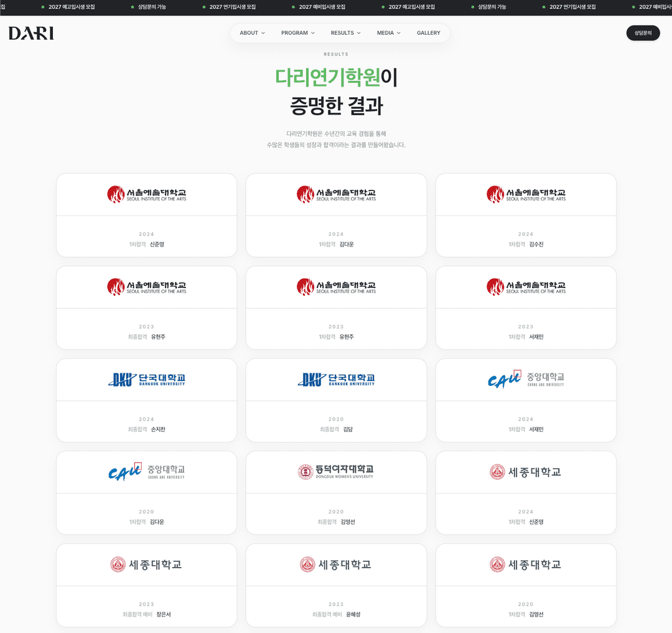The width and height of the screenshot is (672, 633).
Task: Expand the ABOUT navigation dropdown
Action: click(x=251, y=32)
